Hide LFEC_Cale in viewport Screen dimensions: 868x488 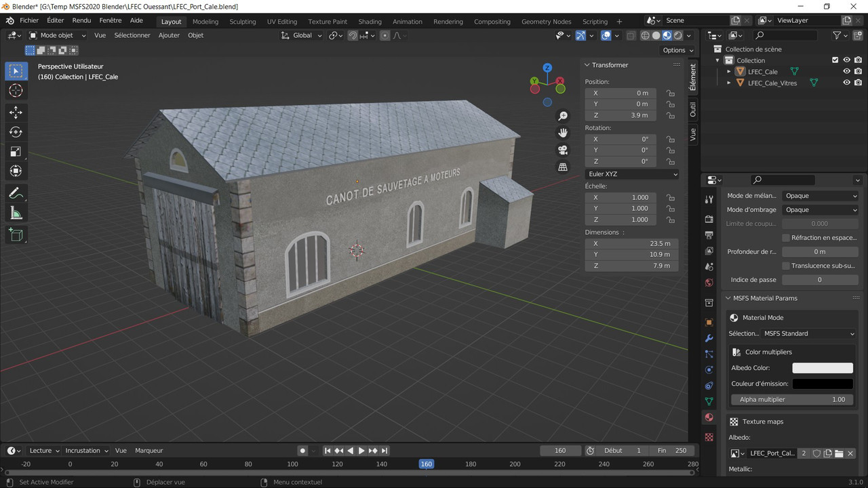[x=846, y=71]
